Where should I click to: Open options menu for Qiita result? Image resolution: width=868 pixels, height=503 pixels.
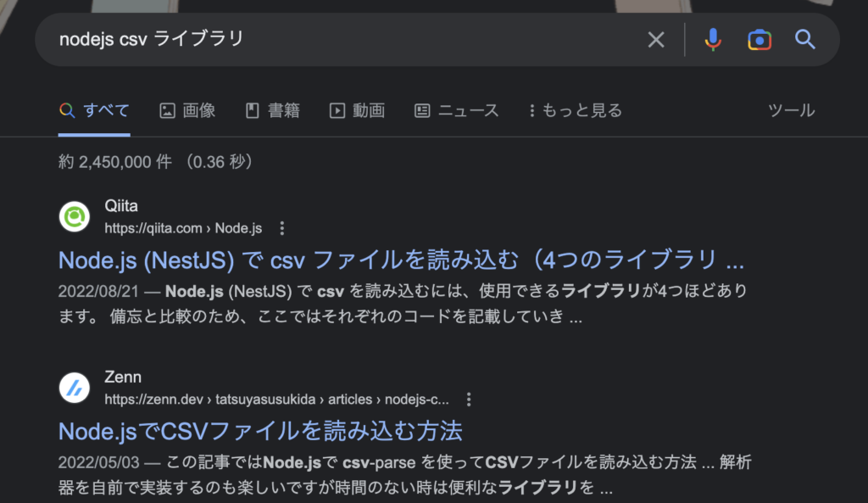[282, 228]
